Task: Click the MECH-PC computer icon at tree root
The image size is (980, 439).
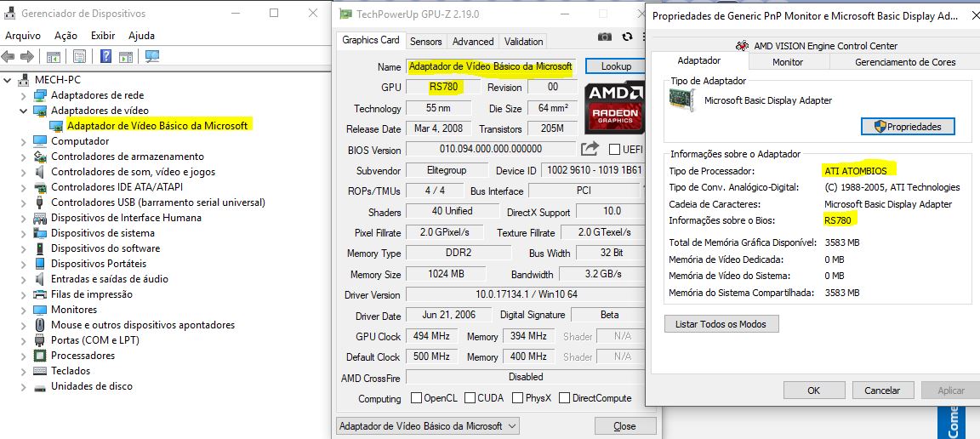Action: 24,79
